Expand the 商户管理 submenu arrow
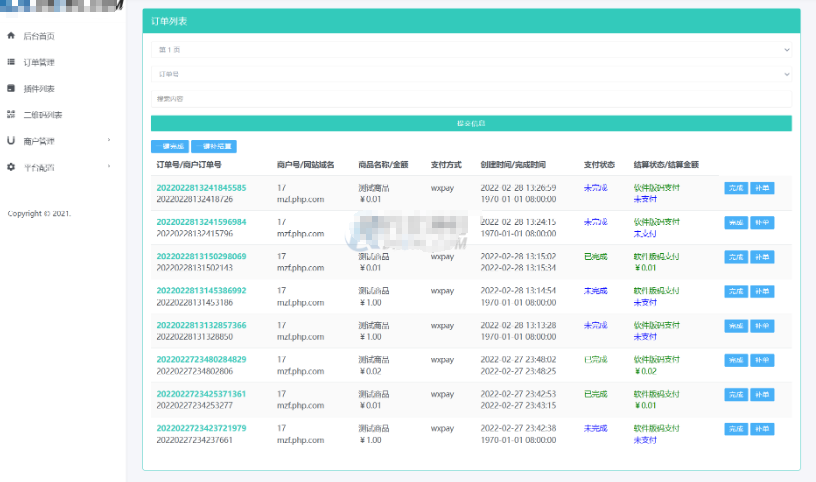 tap(109, 141)
